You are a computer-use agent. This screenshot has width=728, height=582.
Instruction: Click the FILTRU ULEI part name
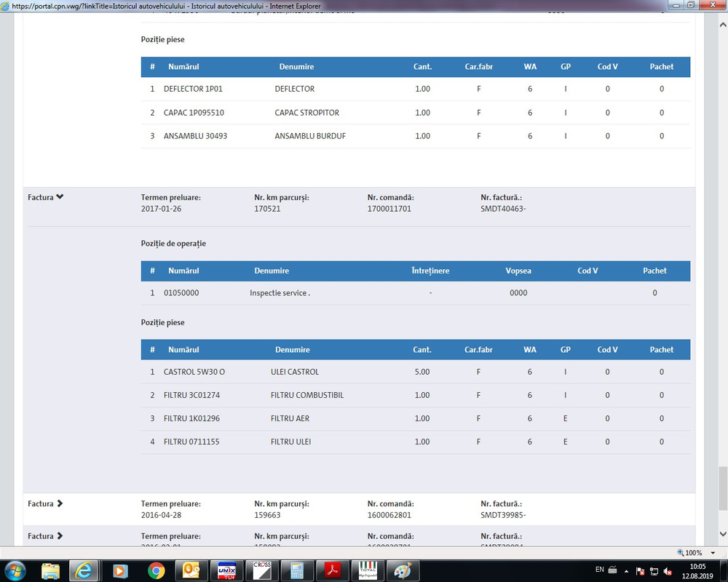(290, 442)
